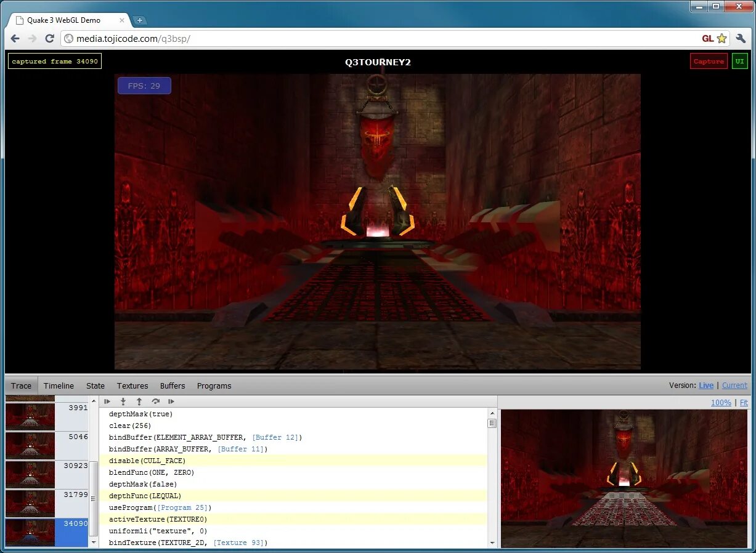This screenshot has height=553, width=756.
Task: Click the browser forward arrow
Action: point(33,38)
